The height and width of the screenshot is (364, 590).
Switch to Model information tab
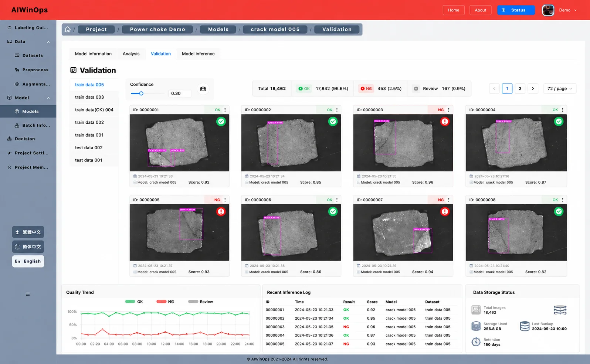(x=93, y=54)
